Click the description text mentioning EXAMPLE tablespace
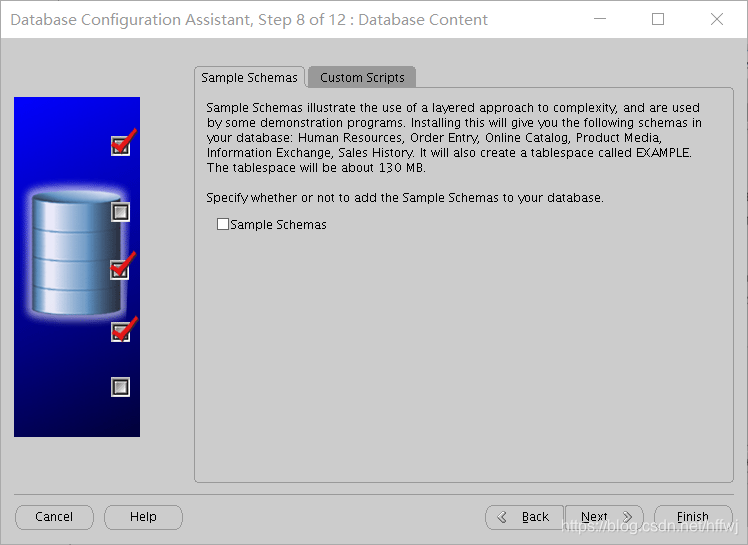The image size is (748, 545). 454,137
